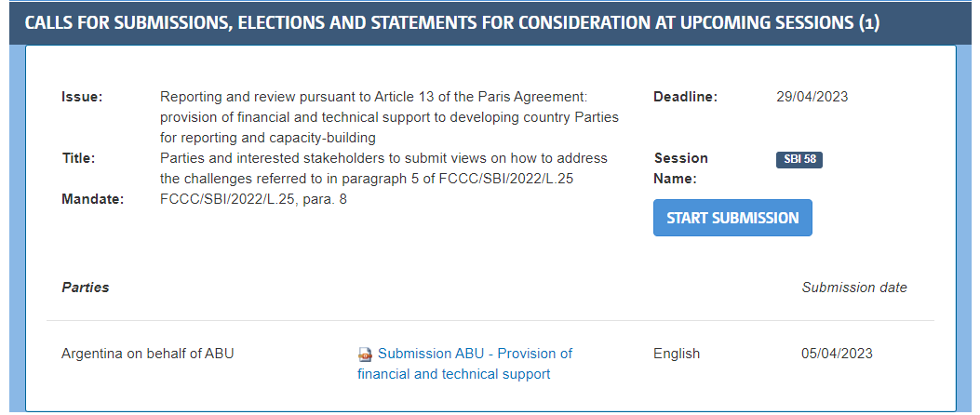Click the deadline date 29/04/2023

point(812,97)
